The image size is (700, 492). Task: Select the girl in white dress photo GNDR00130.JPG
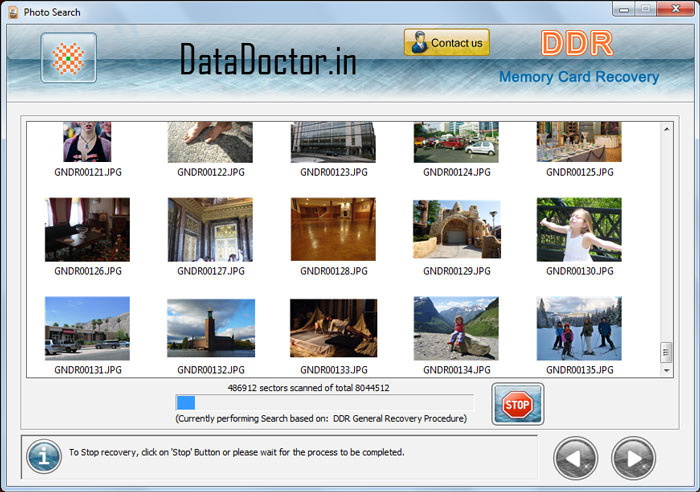tap(579, 229)
